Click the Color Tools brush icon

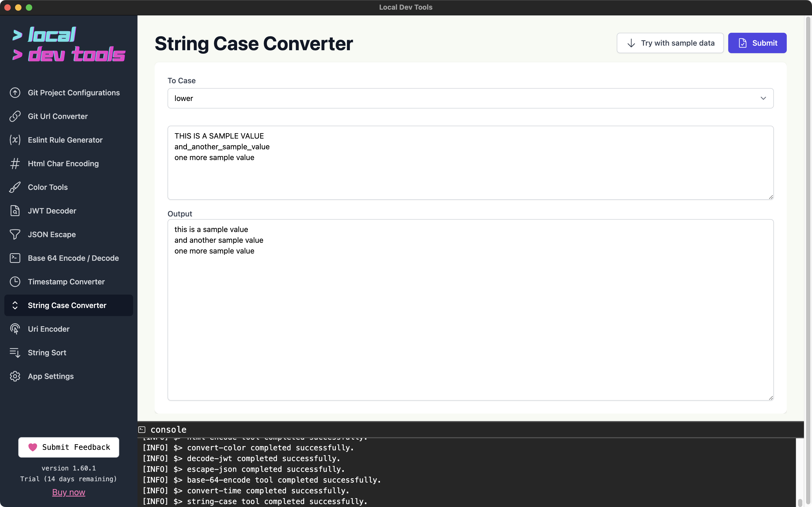[15, 187]
